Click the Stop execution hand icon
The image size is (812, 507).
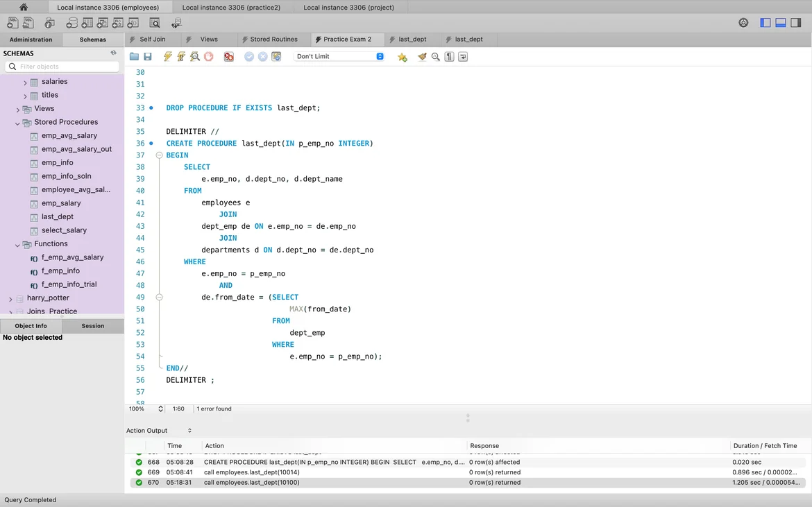tap(208, 57)
